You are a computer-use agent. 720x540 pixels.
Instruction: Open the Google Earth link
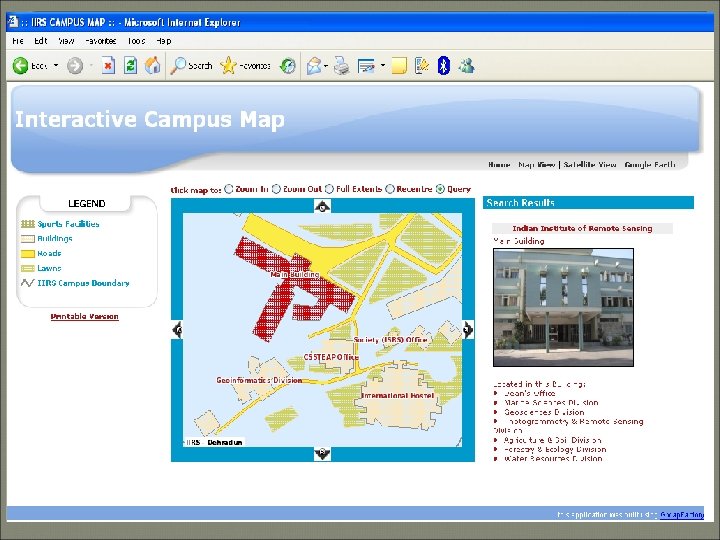650,165
